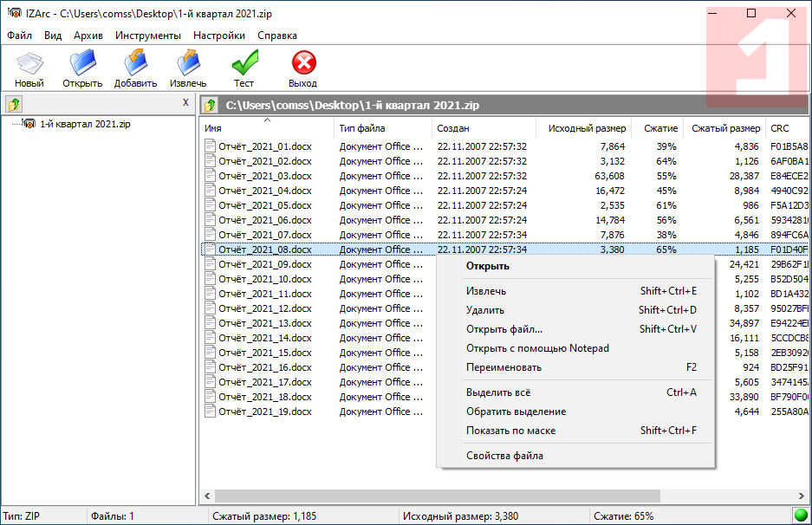
Task: Select file Отчёт_2021_03.docx
Action: click(265, 176)
